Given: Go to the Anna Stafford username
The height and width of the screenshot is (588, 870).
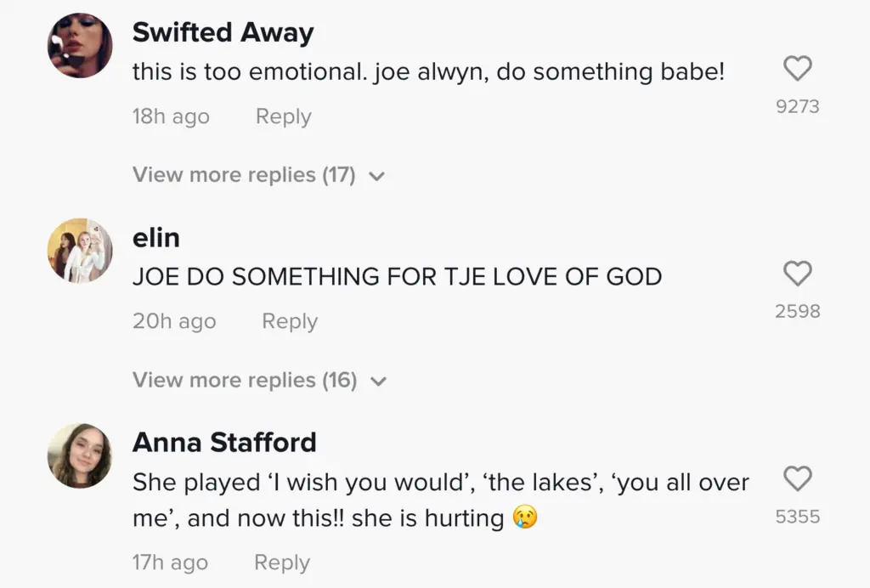Looking at the screenshot, I should pyautogui.click(x=224, y=443).
